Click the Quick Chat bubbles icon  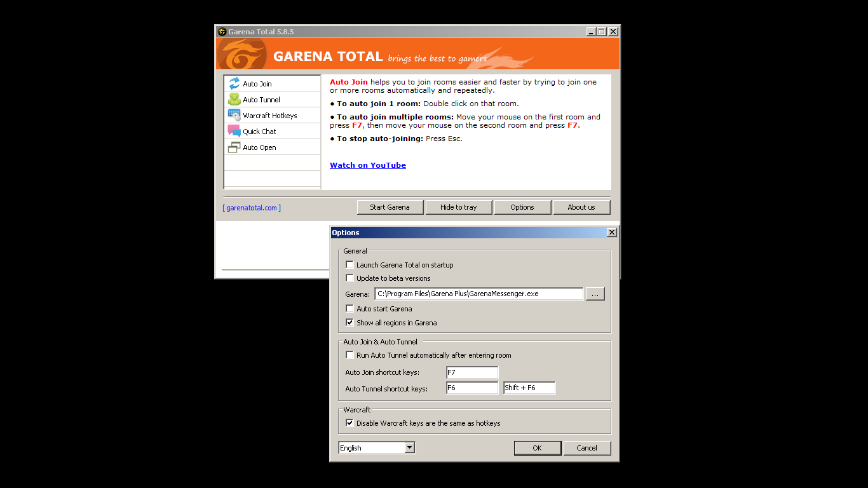[234, 131]
